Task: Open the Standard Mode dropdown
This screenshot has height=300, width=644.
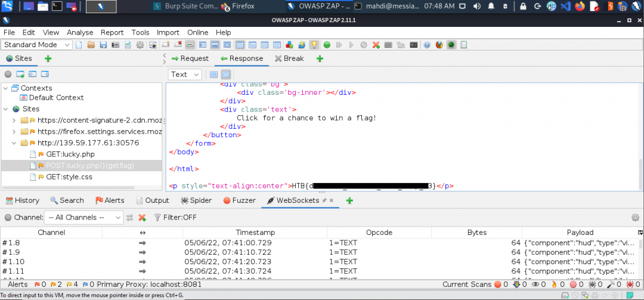Action: [x=37, y=45]
